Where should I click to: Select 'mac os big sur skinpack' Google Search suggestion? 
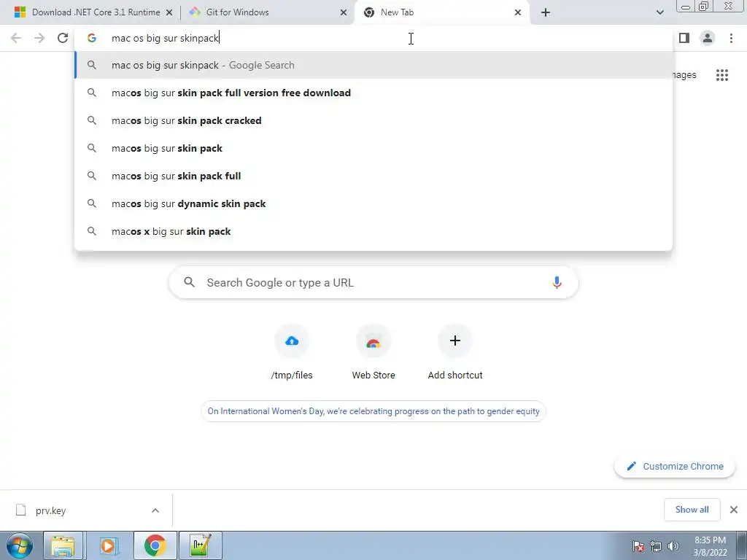coord(373,65)
